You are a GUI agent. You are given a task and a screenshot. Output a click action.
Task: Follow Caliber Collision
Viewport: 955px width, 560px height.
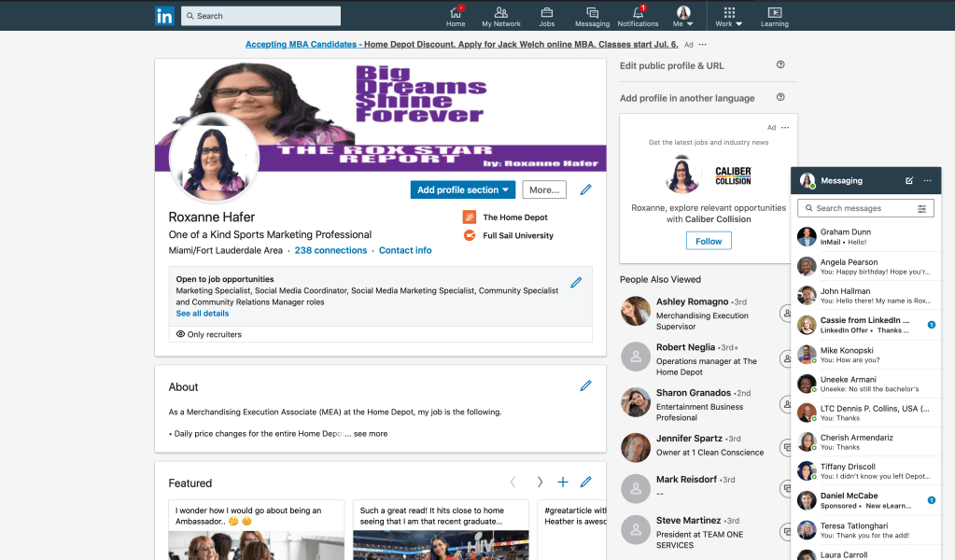point(709,241)
